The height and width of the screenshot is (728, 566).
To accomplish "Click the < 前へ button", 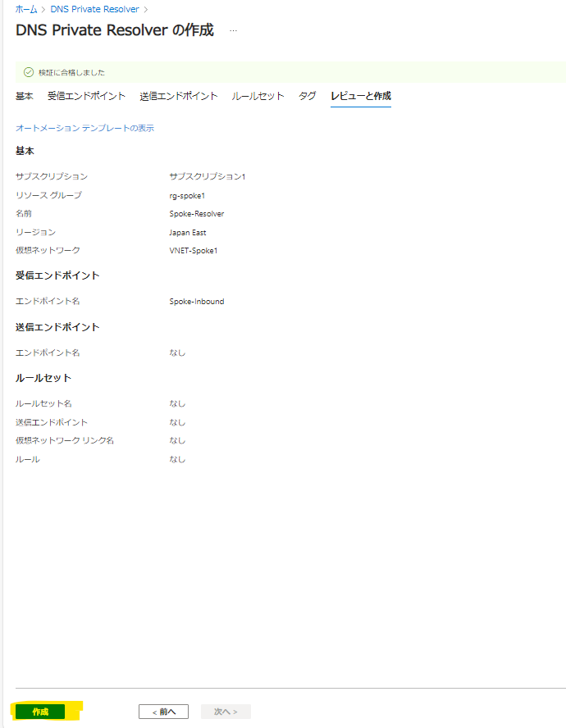I will tap(163, 712).
